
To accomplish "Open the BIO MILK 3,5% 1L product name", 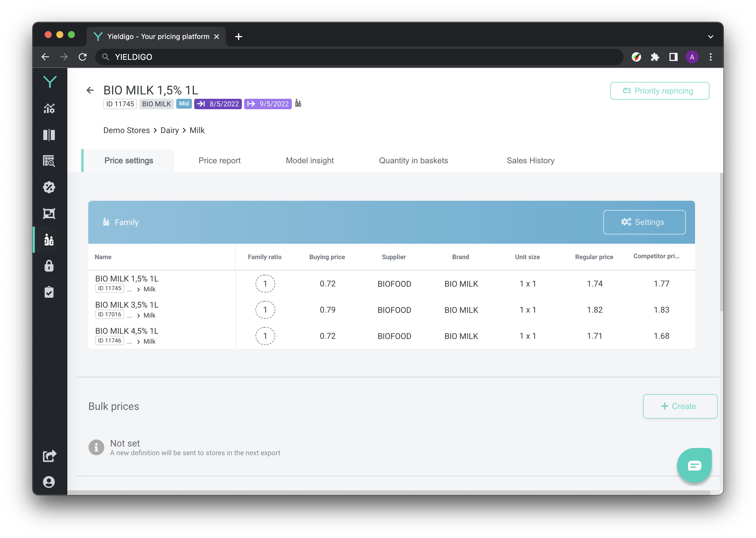I will (x=127, y=305).
